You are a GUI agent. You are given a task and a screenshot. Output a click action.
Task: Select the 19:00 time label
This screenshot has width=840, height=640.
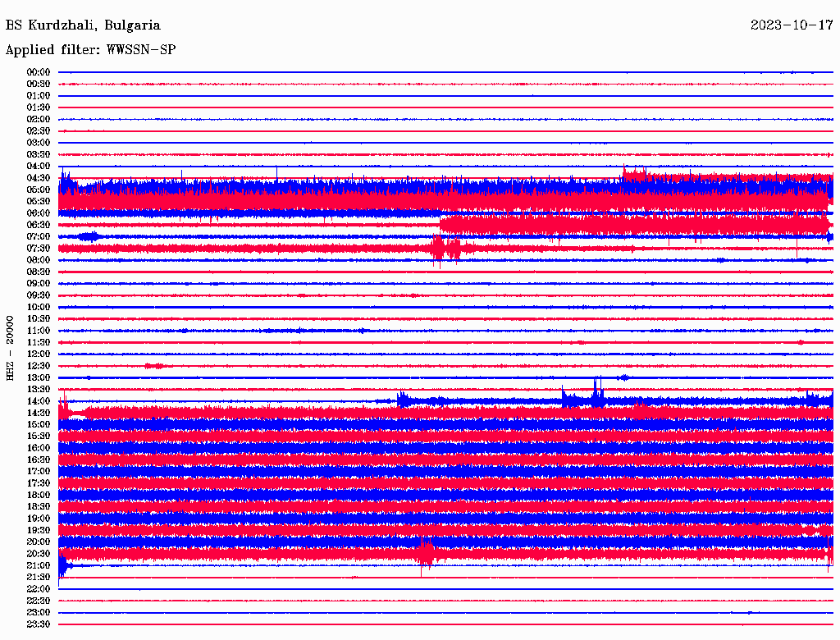38,519
